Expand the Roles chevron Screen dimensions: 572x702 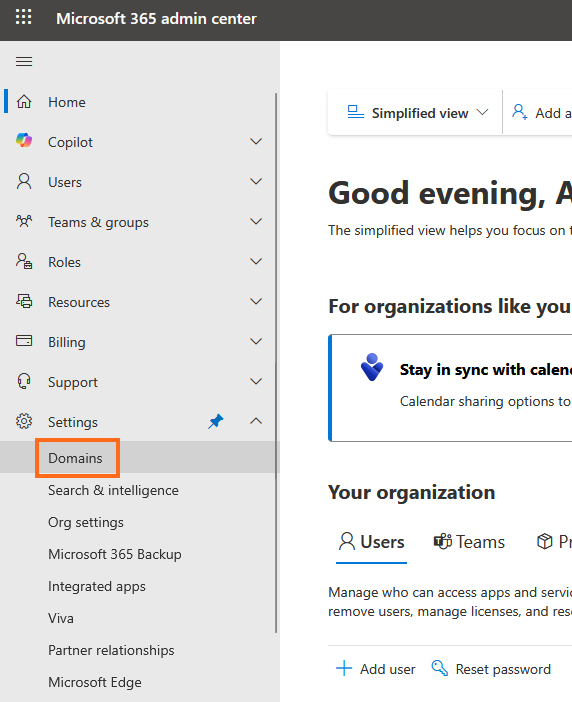click(256, 261)
